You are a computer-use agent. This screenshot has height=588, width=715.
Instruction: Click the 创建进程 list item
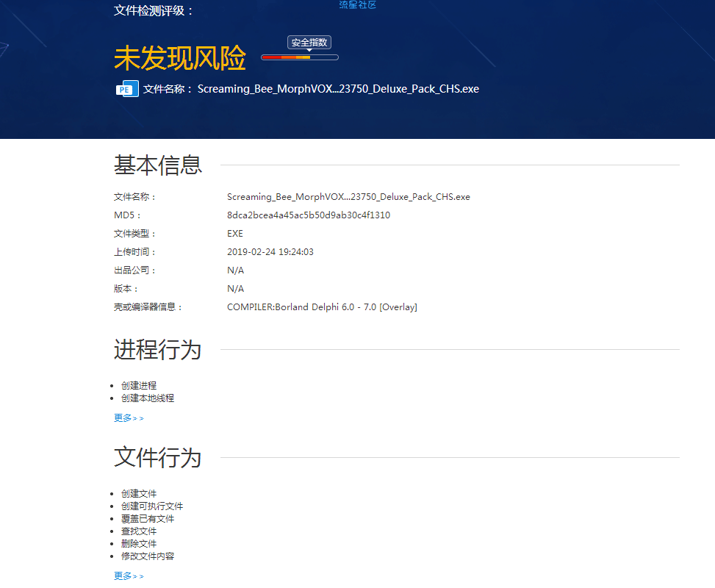[x=139, y=385]
